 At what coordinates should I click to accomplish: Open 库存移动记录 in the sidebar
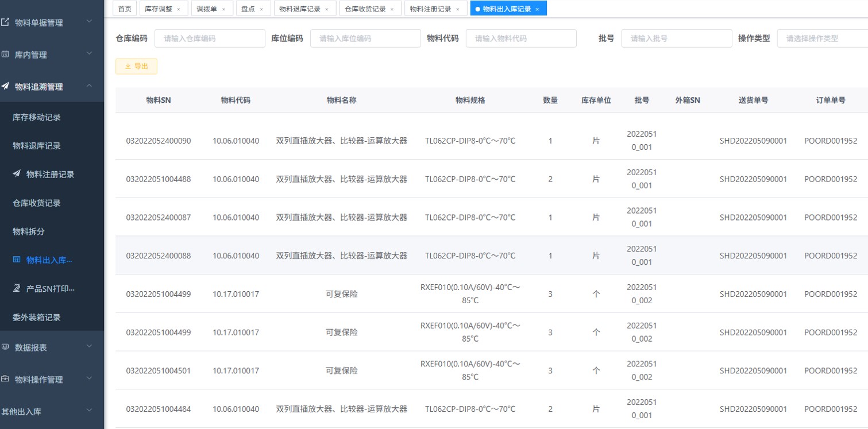tap(37, 117)
